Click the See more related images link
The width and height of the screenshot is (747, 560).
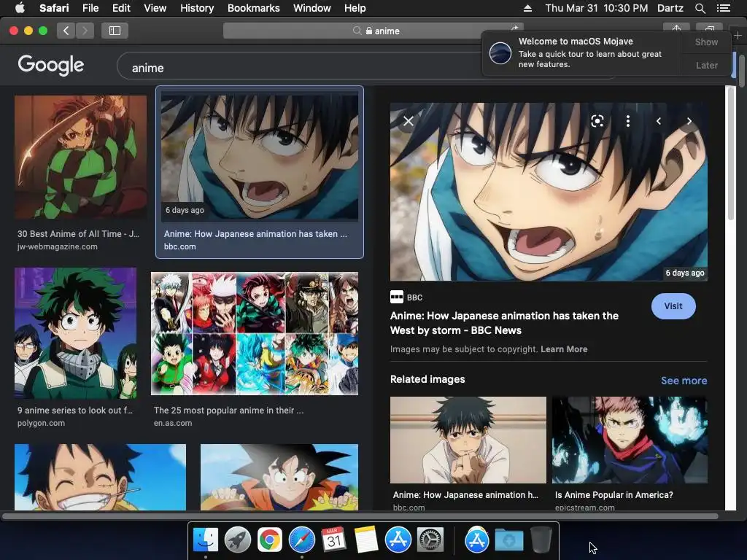pyautogui.click(x=684, y=381)
